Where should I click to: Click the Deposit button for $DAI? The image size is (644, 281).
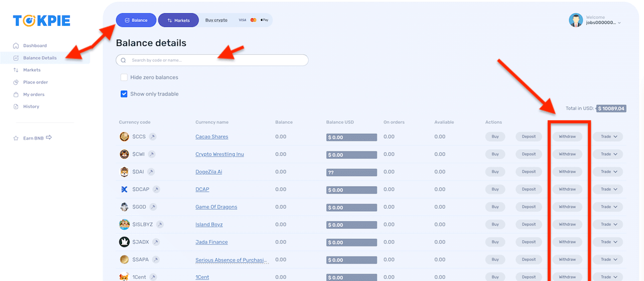[529, 172]
